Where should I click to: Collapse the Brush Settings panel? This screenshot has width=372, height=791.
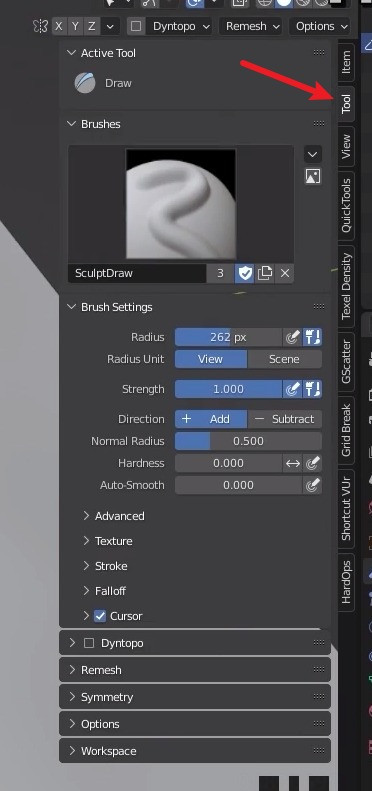pos(72,307)
